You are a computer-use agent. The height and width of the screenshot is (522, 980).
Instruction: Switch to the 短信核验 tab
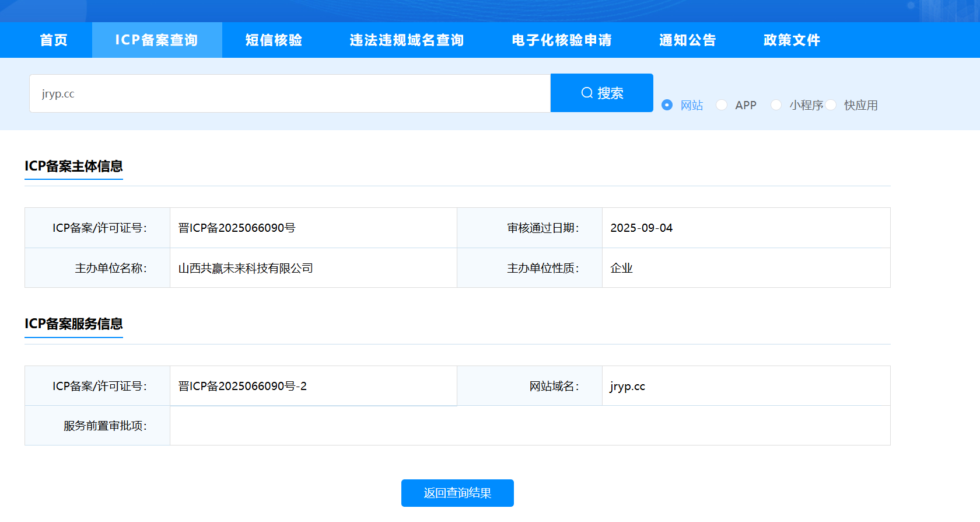point(274,40)
